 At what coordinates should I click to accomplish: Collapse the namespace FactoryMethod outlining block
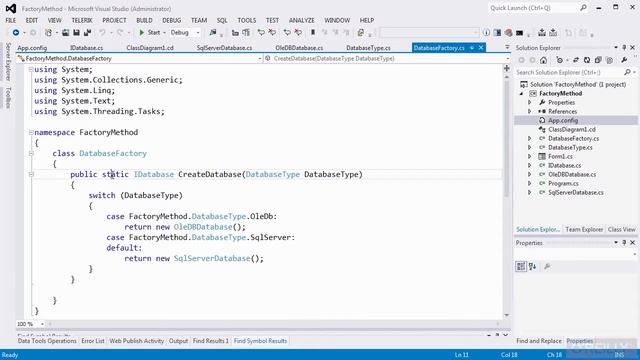coord(31,132)
